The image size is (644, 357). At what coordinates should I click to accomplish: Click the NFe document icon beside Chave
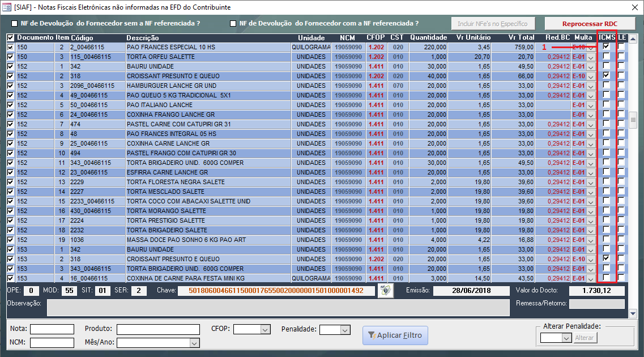click(385, 291)
